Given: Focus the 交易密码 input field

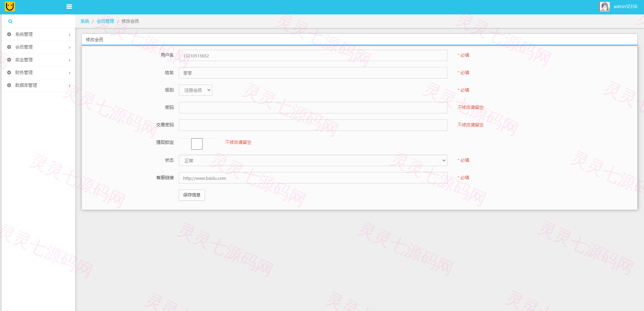Looking at the screenshot, I should pyautogui.click(x=313, y=125).
